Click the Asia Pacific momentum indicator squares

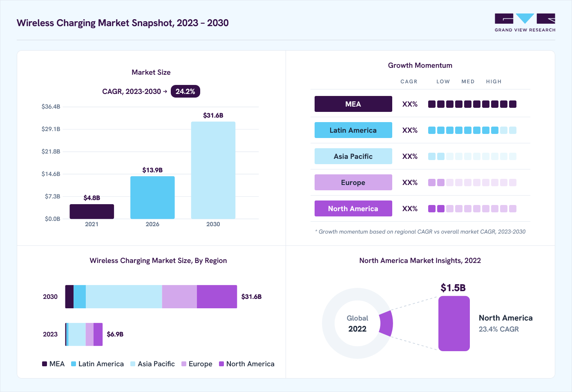pos(472,156)
